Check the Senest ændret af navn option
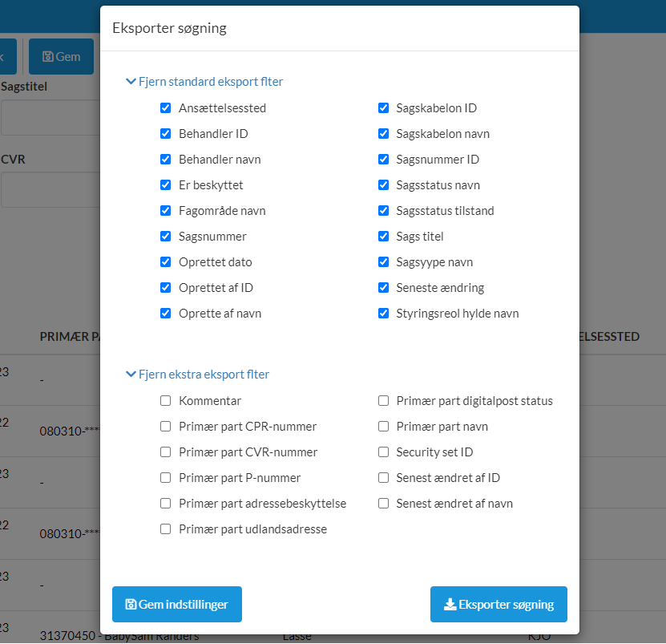This screenshot has height=644, width=666. [x=383, y=504]
